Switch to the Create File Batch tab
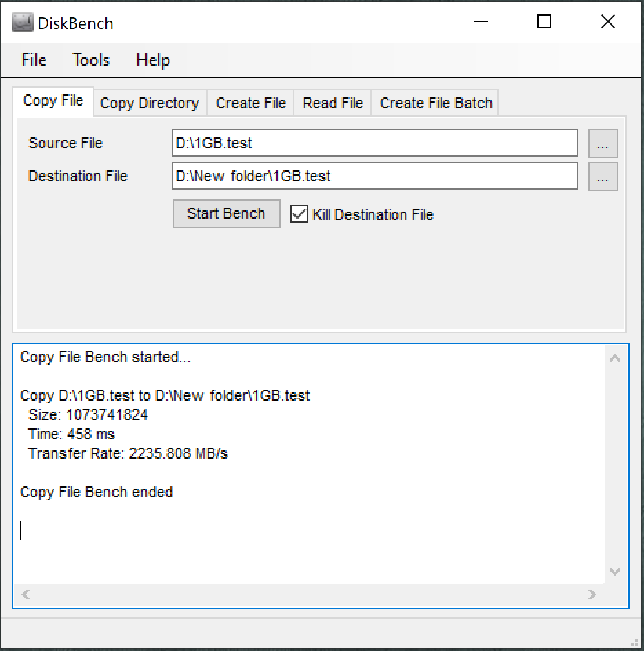 click(436, 103)
